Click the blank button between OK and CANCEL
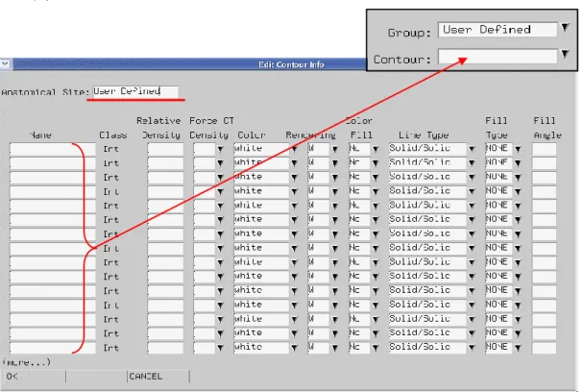582x392 pixels. (96, 377)
